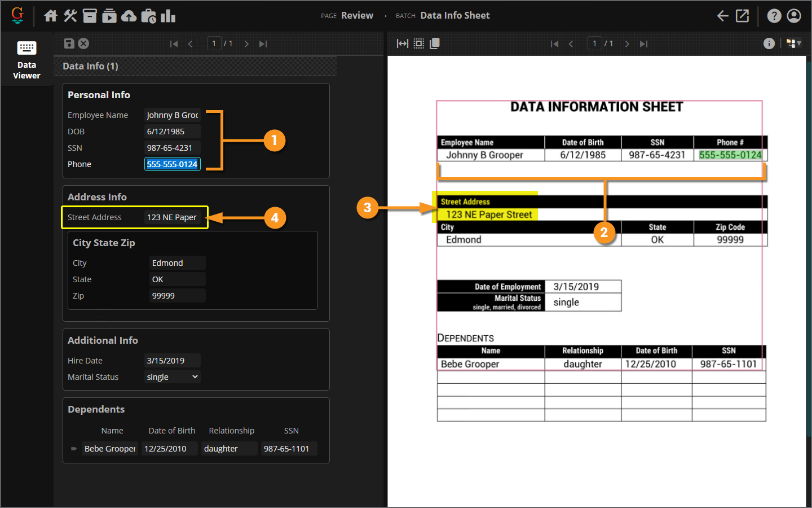Screen dimensions: 812x508
Task: Click 'Bebe Grooper' in the document dependents table
Action: pyautogui.click(x=470, y=364)
